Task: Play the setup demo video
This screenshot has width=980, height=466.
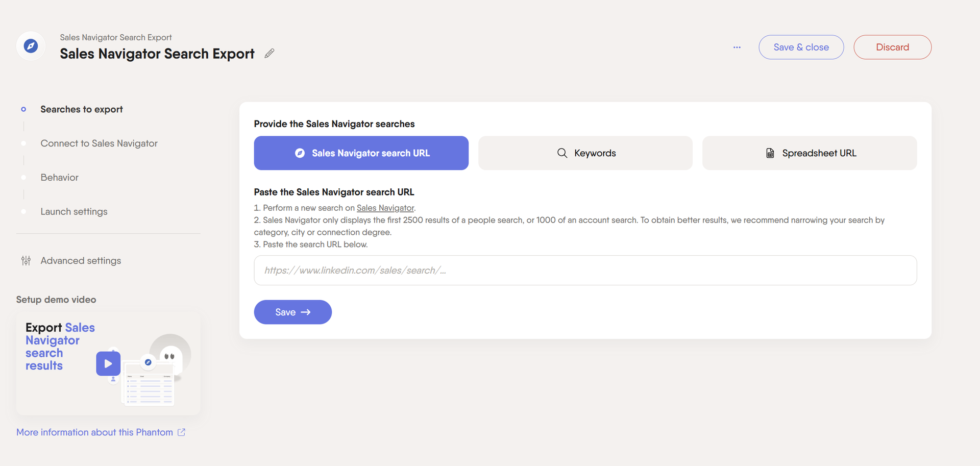Action: [108, 363]
